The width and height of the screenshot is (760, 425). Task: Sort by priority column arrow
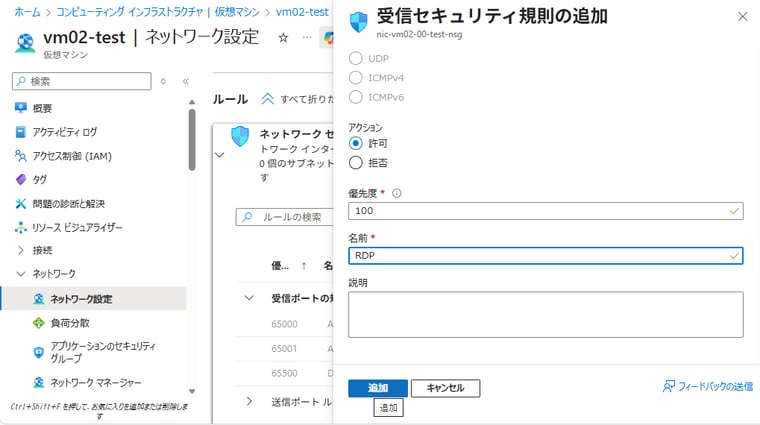tap(304, 266)
